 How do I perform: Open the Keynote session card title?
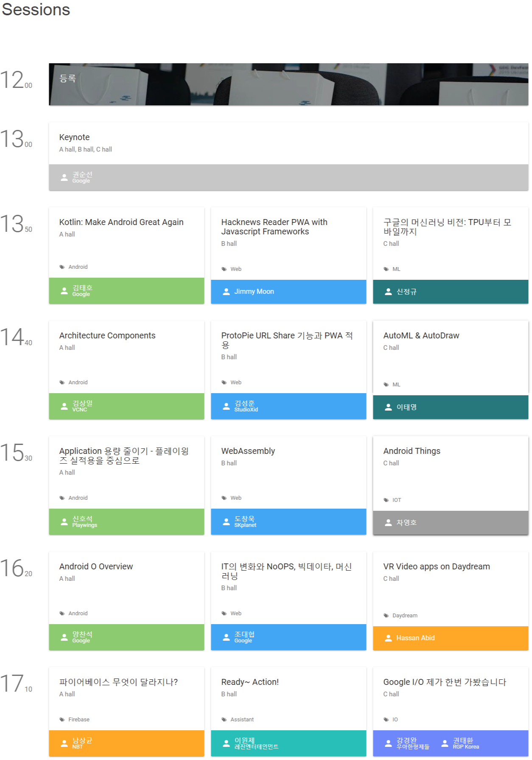coord(74,137)
